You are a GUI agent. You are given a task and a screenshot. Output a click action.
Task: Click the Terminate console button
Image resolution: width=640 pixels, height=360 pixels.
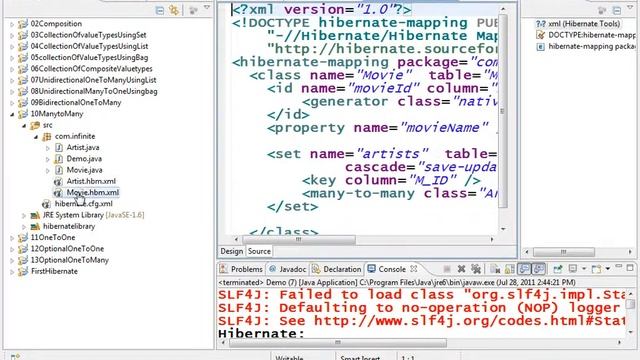pos(447,269)
